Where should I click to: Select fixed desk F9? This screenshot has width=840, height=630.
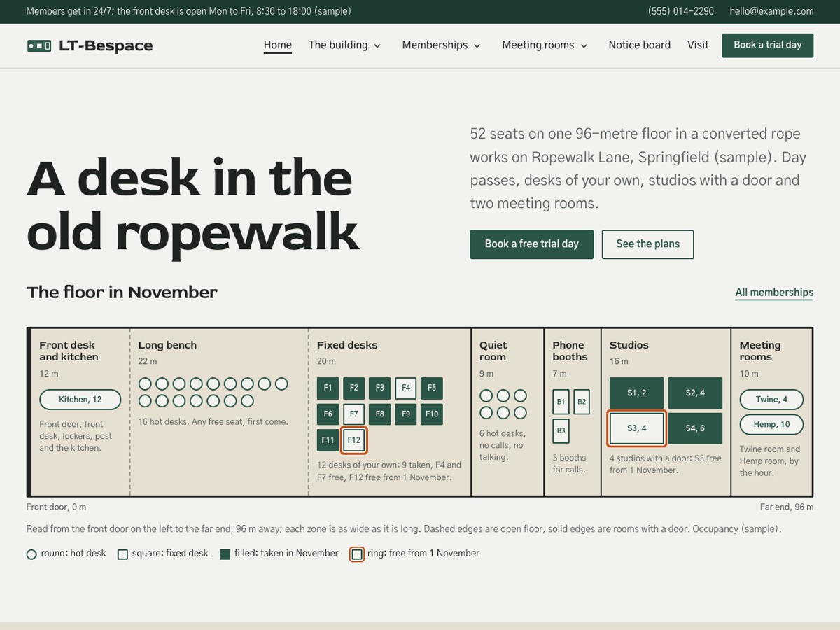click(406, 414)
